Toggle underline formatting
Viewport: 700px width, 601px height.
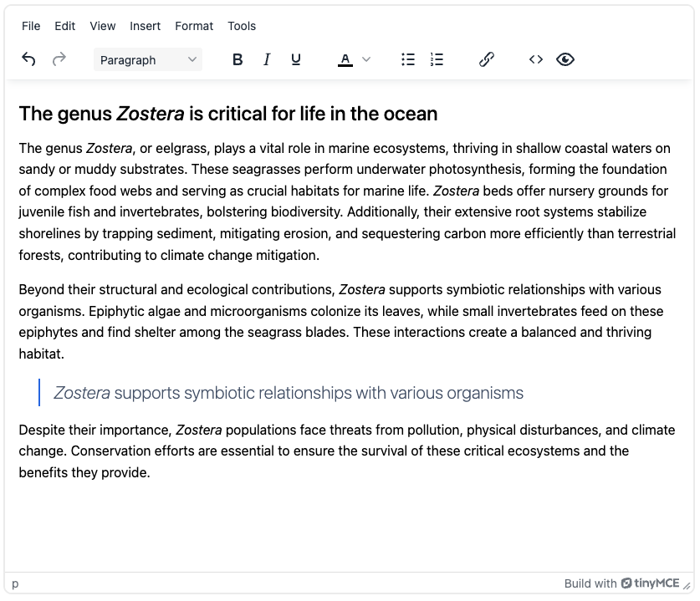click(x=296, y=59)
